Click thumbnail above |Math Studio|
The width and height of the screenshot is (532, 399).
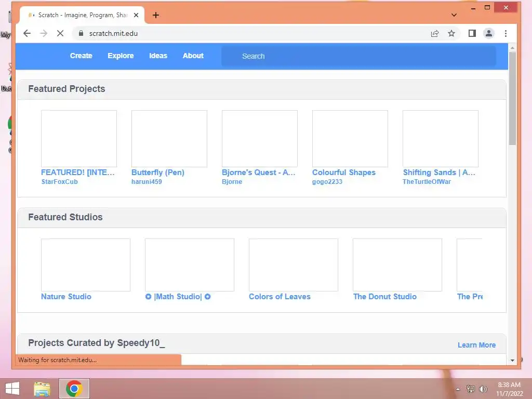pyautogui.click(x=189, y=264)
